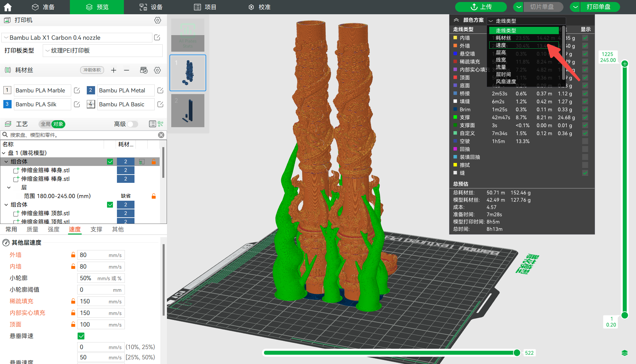The image size is (636, 364).
Task: Open the Calibration (校准) tab
Action: click(260, 7)
